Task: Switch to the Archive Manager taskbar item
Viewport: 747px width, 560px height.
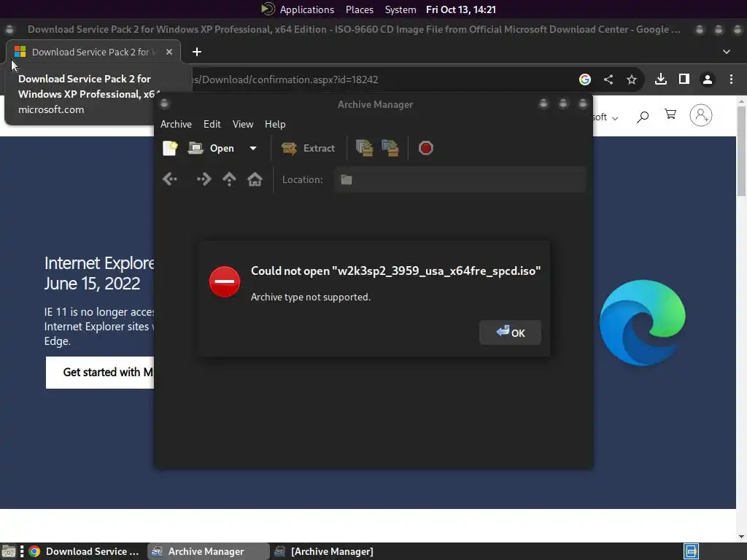Action: (x=208, y=551)
